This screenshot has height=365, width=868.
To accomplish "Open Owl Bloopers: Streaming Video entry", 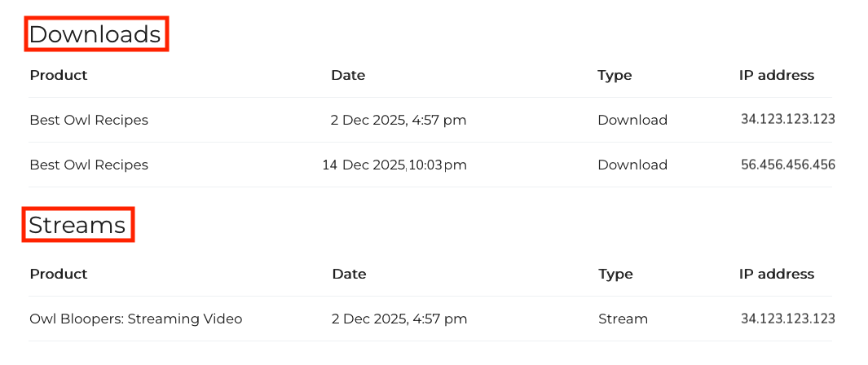I will pos(136,319).
